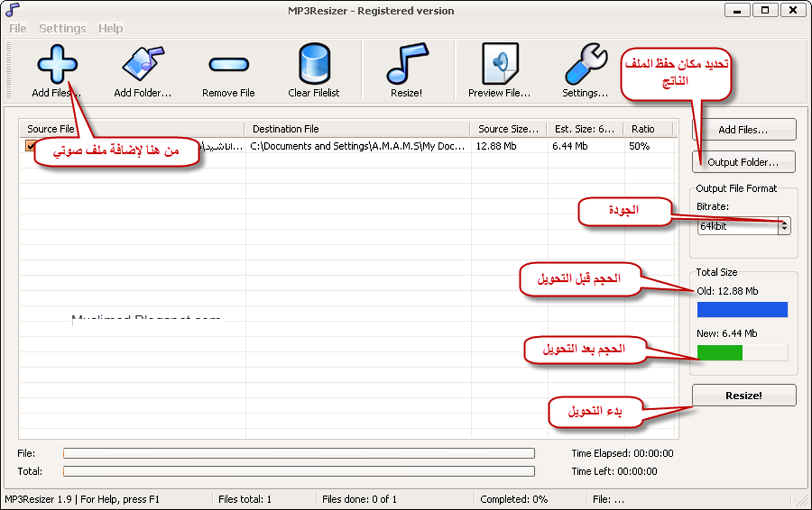Click the Add Folder toolbar icon
Screen dimensions: 812x510
[x=143, y=65]
